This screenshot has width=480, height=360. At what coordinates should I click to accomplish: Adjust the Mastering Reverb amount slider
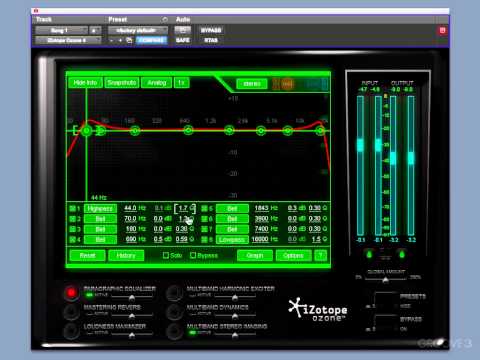[132, 315]
